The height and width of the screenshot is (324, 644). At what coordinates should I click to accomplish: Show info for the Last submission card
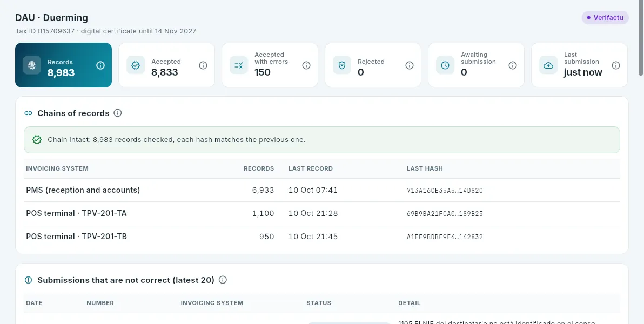point(616,65)
